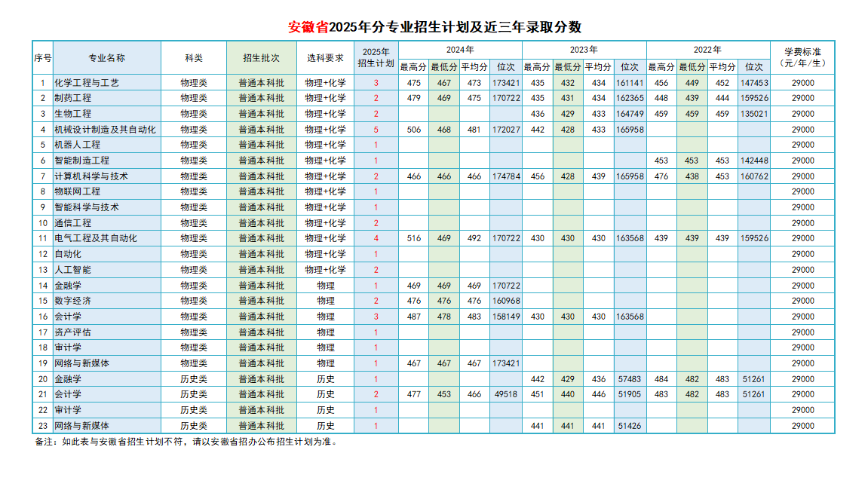868x502 pixels.
Task: Select the 计算机科学与技术 major cell
Action: pyautogui.click(x=91, y=176)
